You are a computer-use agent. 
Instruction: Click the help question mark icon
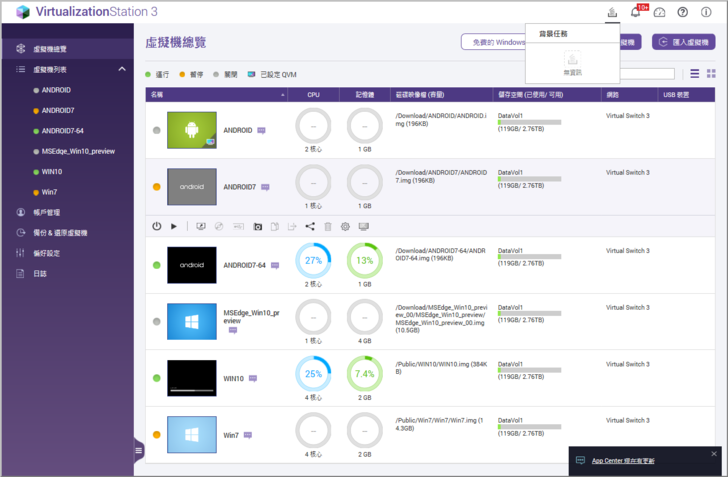point(682,12)
